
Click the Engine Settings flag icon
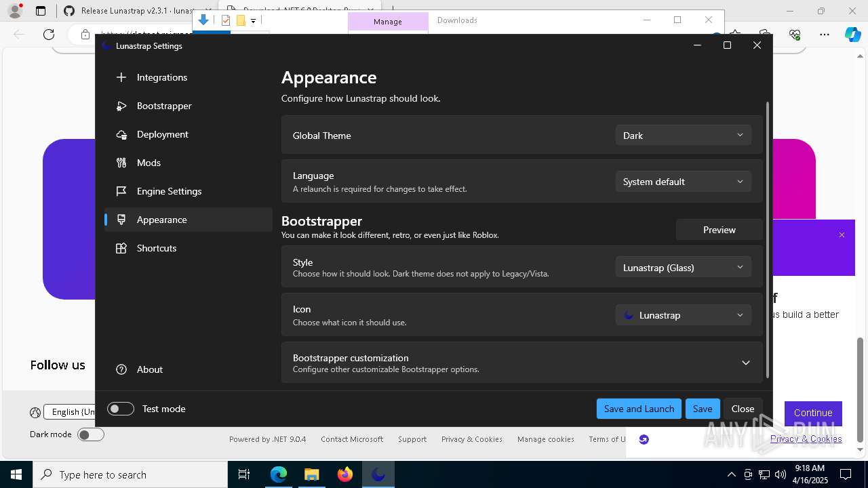(121, 191)
